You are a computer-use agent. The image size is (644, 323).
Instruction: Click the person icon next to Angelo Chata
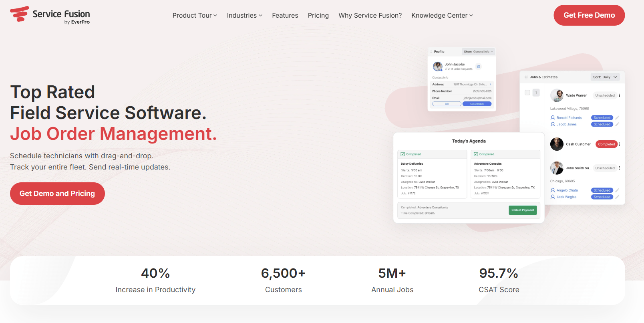coord(553,190)
